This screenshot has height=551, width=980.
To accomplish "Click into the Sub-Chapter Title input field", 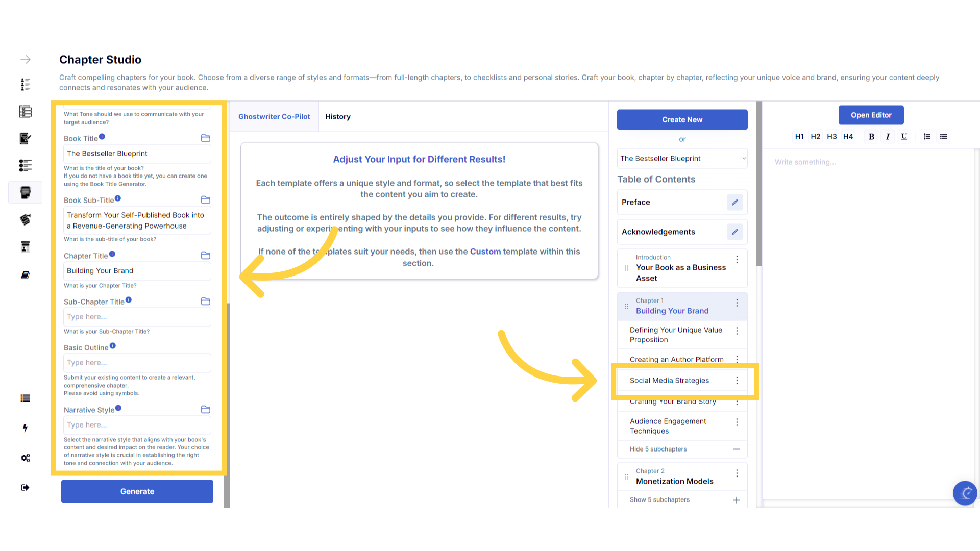I will coord(137,317).
